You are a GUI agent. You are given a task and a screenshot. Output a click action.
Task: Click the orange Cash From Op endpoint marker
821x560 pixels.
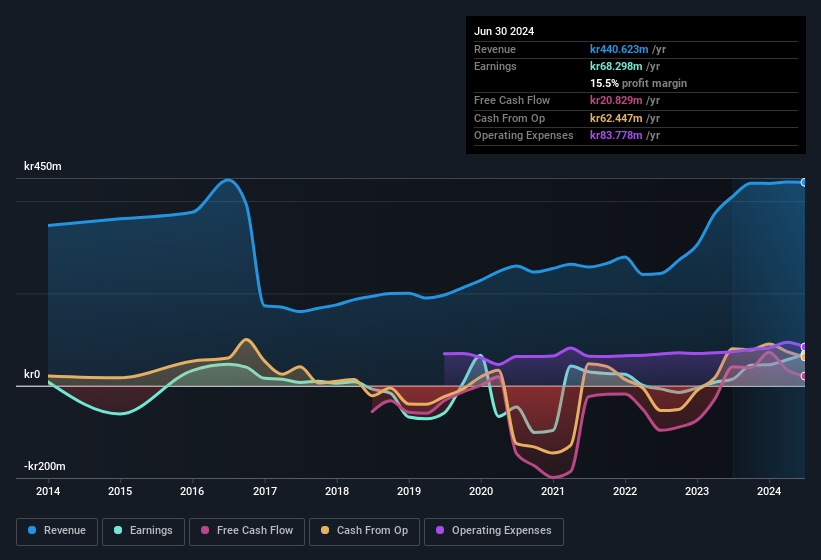pyautogui.click(x=804, y=357)
